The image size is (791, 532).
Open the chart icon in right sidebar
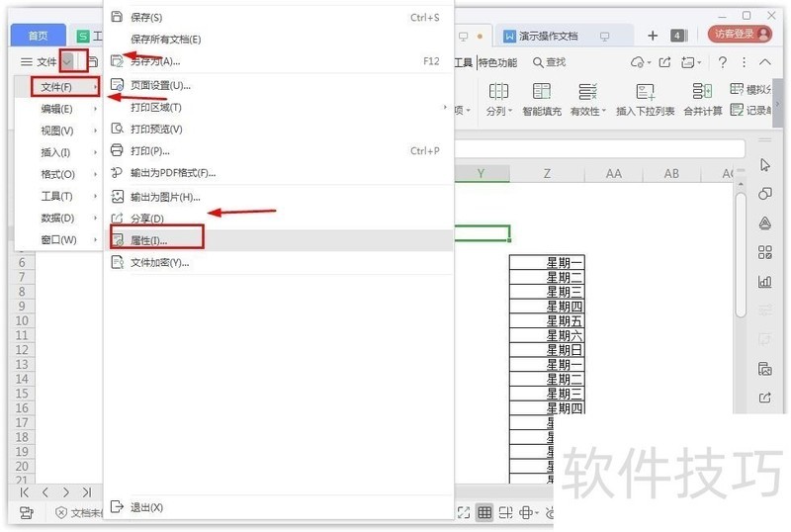(x=764, y=281)
